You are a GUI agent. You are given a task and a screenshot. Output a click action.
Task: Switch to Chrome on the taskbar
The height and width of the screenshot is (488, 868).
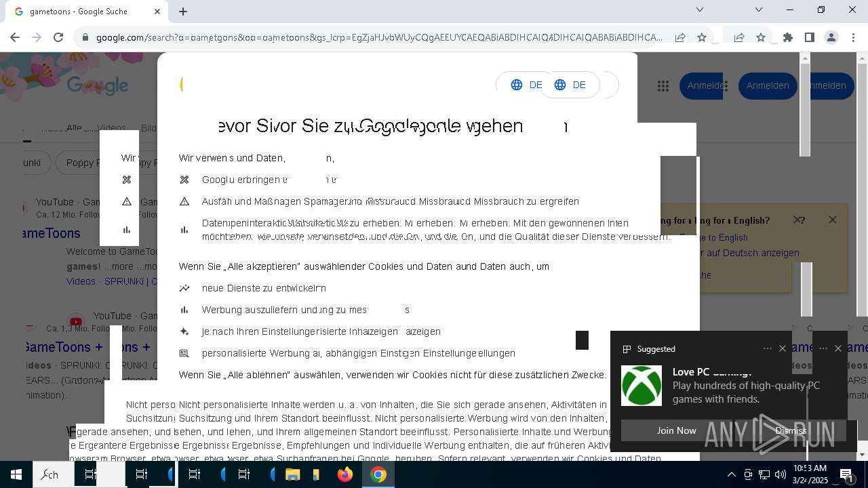tap(378, 474)
